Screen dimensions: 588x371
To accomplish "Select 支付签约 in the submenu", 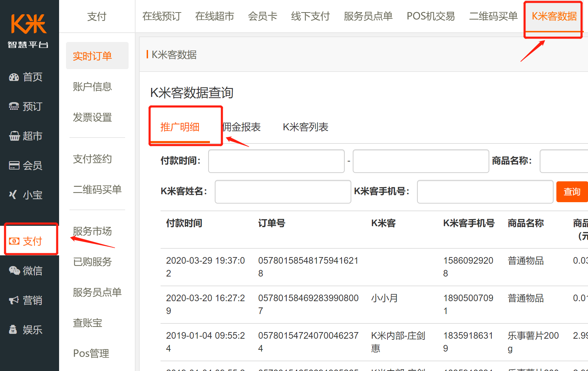I will (x=92, y=159).
